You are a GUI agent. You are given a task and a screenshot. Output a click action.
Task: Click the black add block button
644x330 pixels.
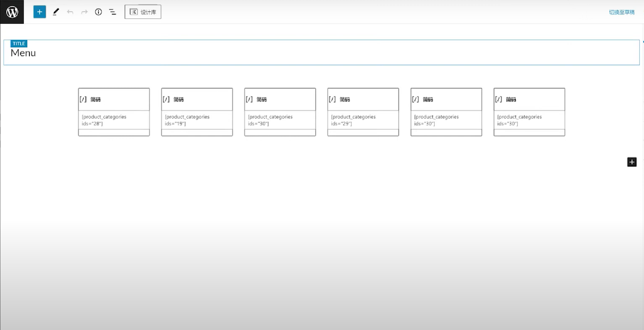(x=631, y=162)
